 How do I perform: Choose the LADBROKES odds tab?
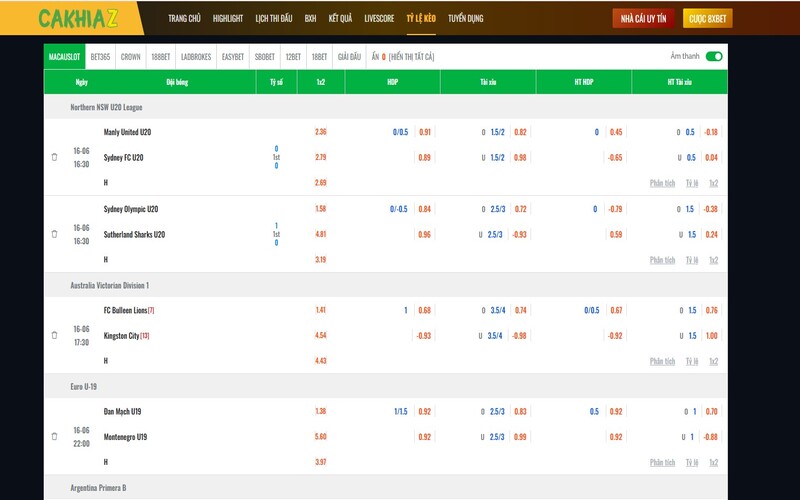197,57
